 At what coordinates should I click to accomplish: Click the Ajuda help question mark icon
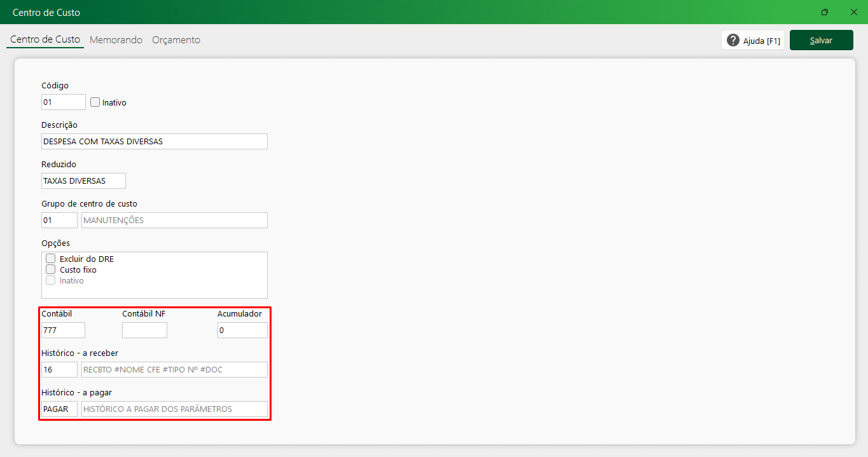click(733, 40)
